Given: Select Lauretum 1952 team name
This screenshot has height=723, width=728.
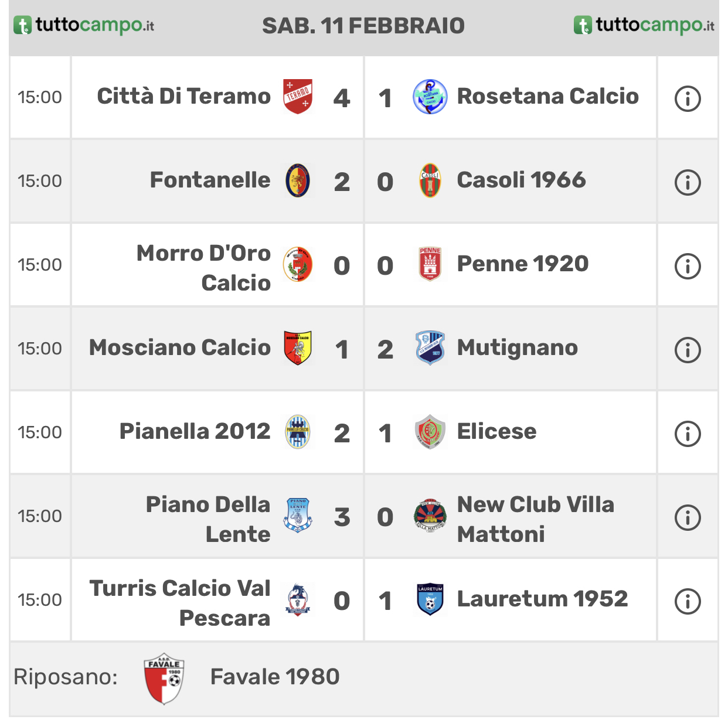Looking at the screenshot, I should click(542, 599).
